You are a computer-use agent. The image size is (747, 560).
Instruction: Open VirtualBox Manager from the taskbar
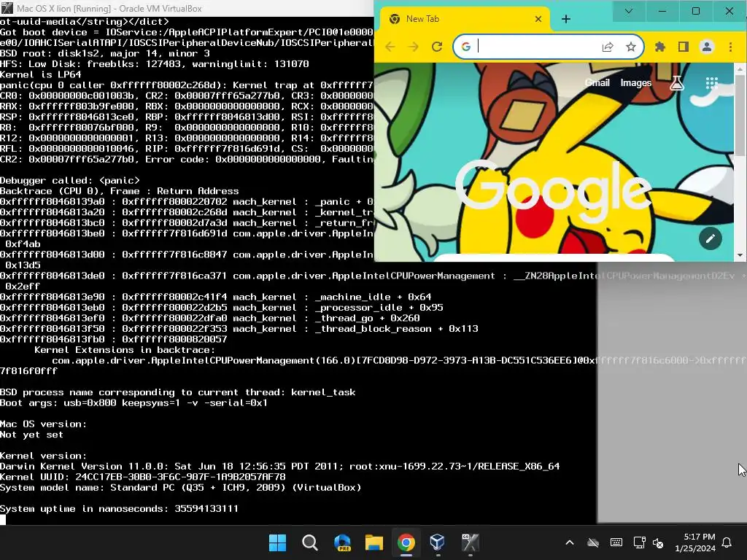pos(438,542)
